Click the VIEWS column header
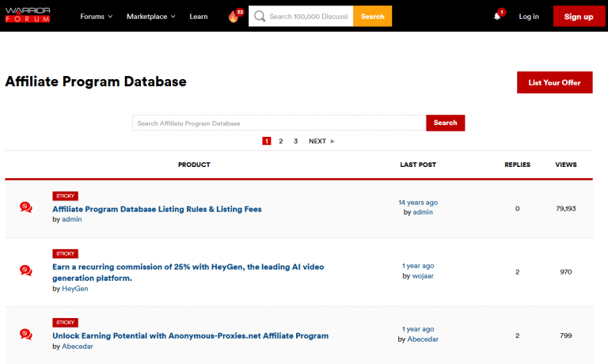 coord(566,165)
